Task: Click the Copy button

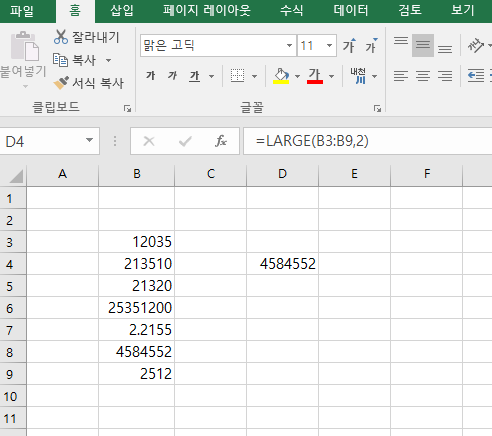Action: [75, 60]
